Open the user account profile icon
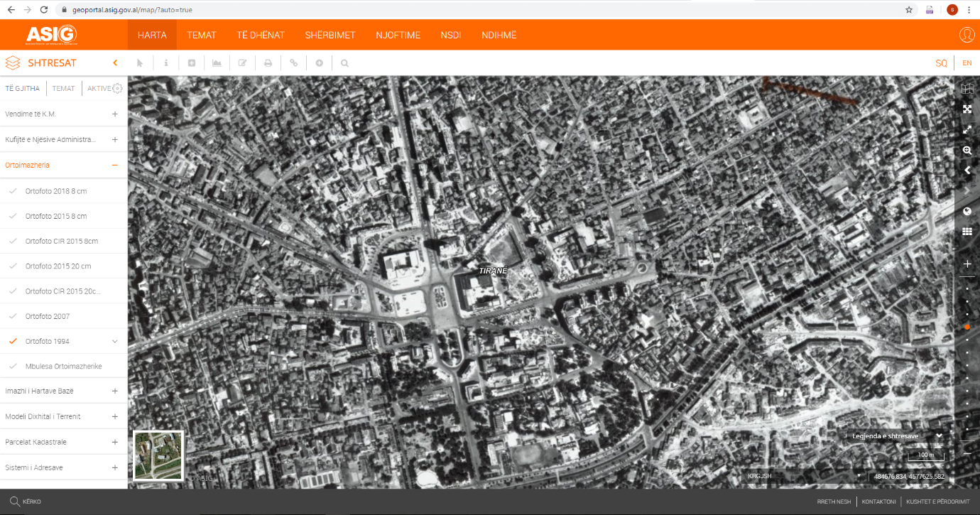Screen dimensions: 980x515 coord(967,35)
